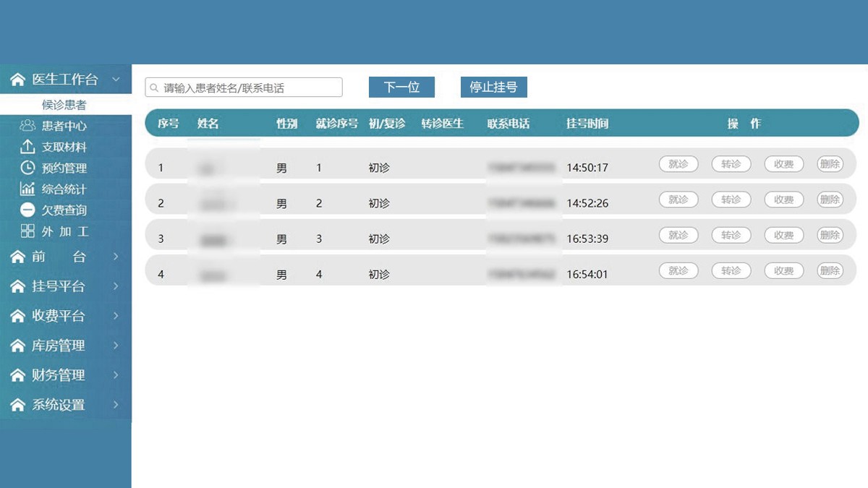Collapse the 医生工作台 section chevron
The width and height of the screenshot is (868, 488).
click(116, 80)
